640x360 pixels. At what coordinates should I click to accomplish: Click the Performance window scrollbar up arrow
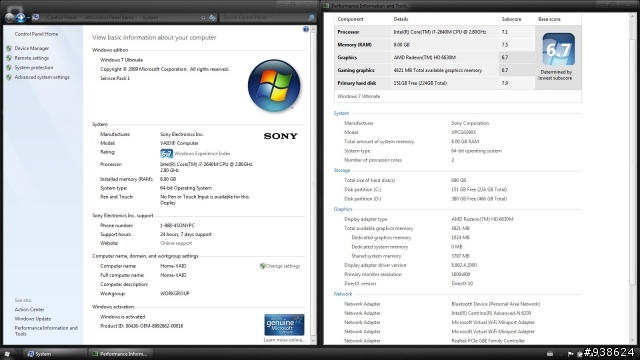(633, 16)
